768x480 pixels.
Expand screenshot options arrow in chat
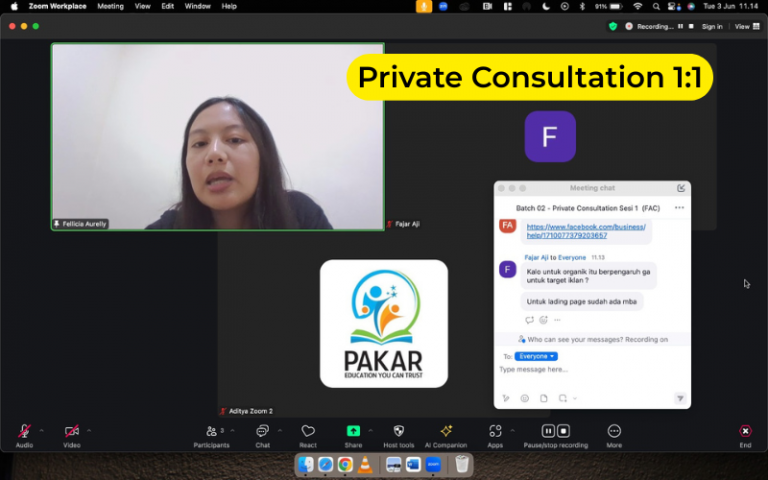[x=575, y=398]
